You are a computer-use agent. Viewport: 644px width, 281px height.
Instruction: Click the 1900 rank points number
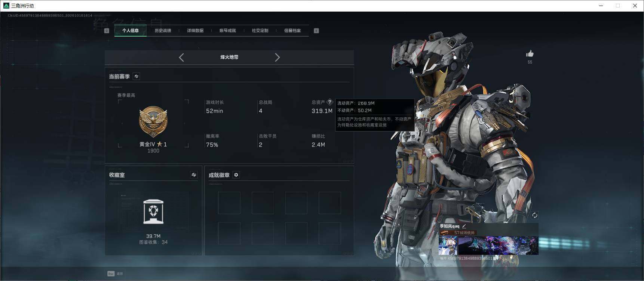tap(153, 151)
